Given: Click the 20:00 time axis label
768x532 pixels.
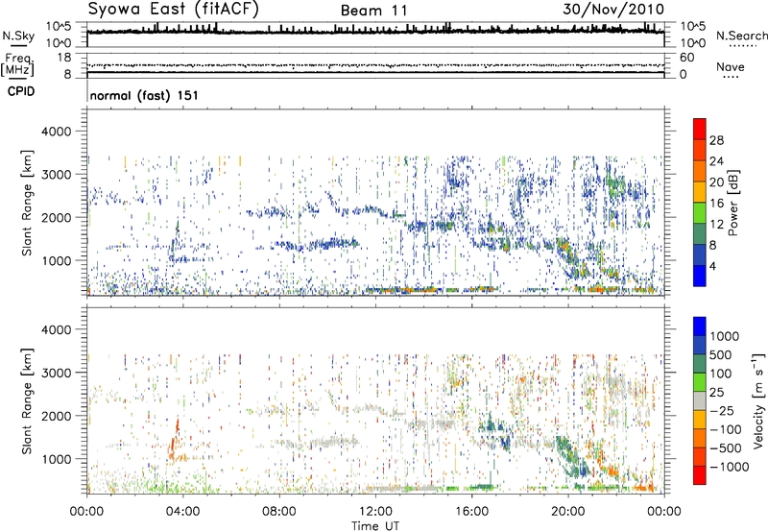Looking at the screenshot, I should point(568,512).
